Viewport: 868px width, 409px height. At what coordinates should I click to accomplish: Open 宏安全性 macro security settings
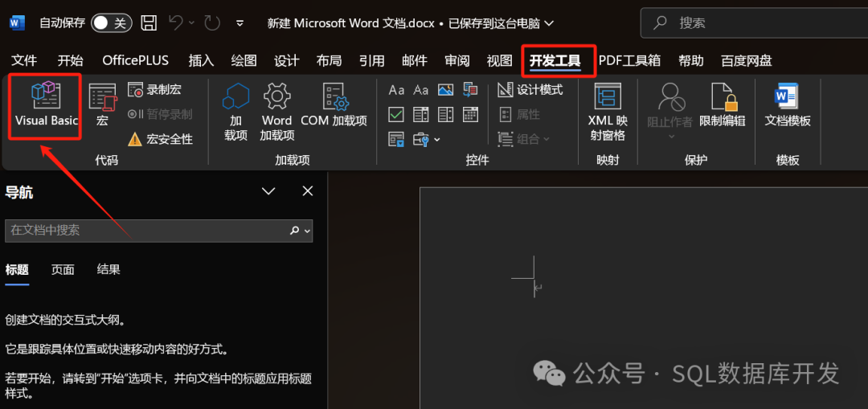[160, 139]
